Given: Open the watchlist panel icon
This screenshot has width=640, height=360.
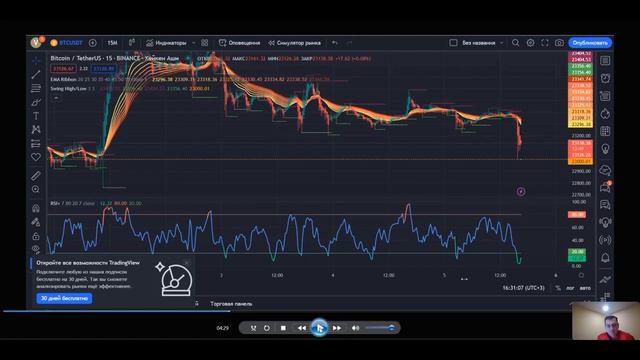Looking at the screenshot, I should (605, 60).
